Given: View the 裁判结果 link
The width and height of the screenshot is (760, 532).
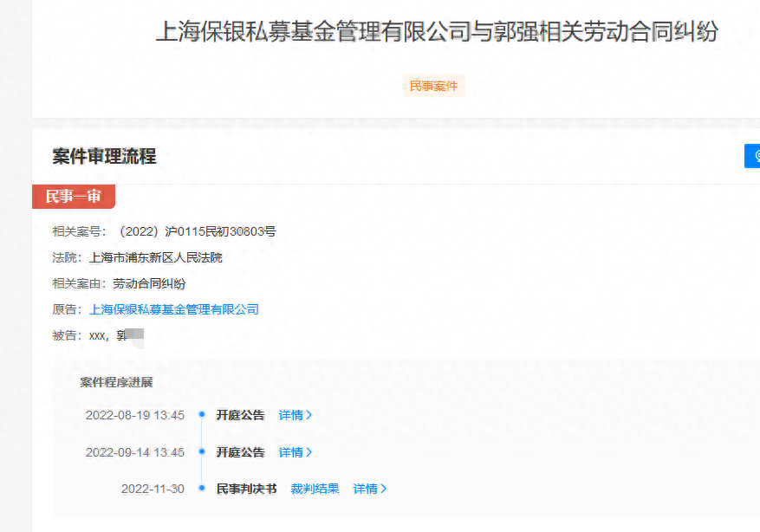Looking at the screenshot, I should [x=315, y=489].
